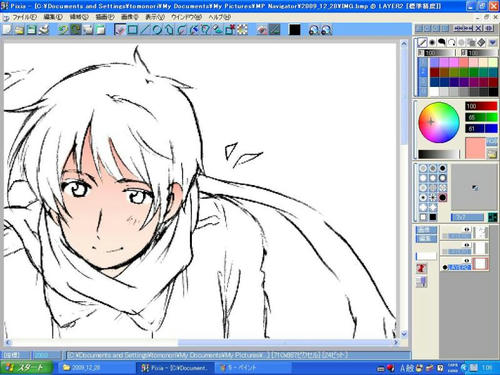Hide the top layer using its eye icon
This screenshot has height=375, width=500.
pos(467,229)
